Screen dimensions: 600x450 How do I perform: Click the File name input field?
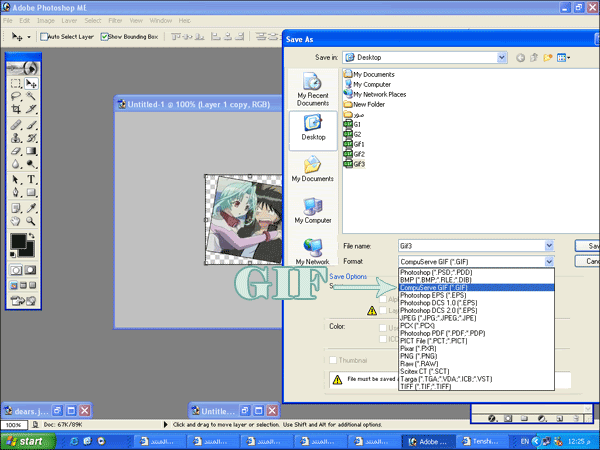pos(471,246)
